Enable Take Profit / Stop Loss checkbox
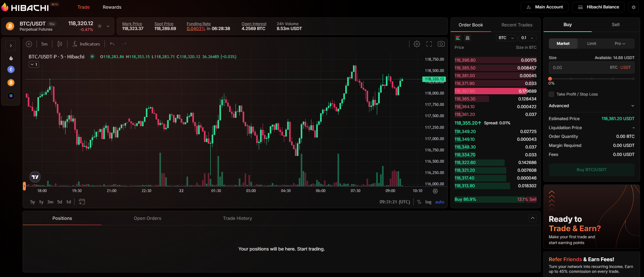Viewport: 644px width, 277px height. click(x=551, y=94)
